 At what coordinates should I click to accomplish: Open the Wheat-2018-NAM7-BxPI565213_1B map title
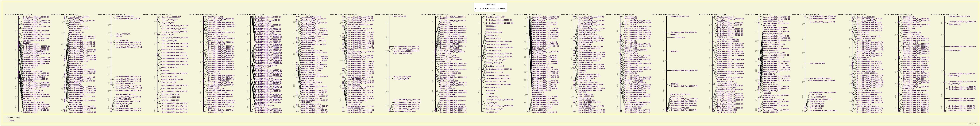(65, 14)
